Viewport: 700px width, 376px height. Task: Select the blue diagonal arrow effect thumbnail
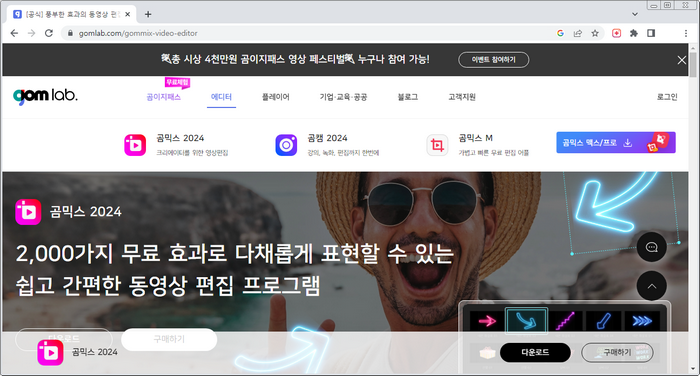click(603, 321)
